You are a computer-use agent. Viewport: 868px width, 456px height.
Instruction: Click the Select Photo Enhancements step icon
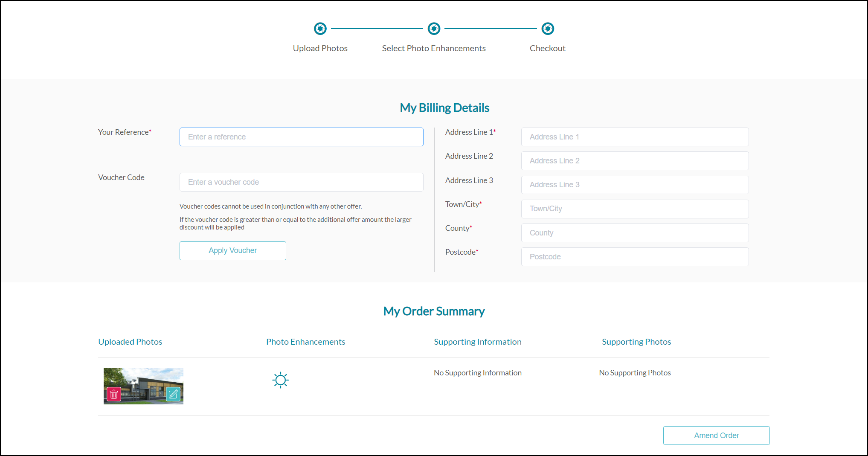click(x=434, y=29)
